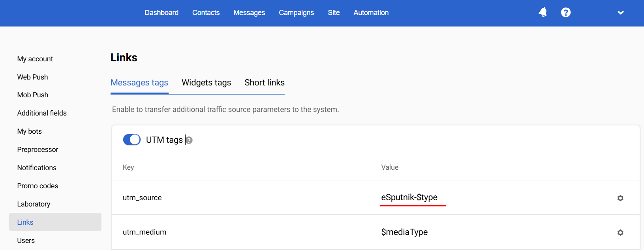Open the Automation menu item
Screen dimensions: 644x250
pos(371,13)
